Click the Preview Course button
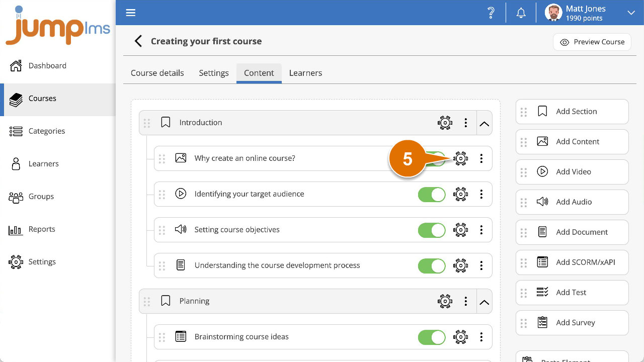The height and width of the screenshot is (362, 644). (592, 42)
